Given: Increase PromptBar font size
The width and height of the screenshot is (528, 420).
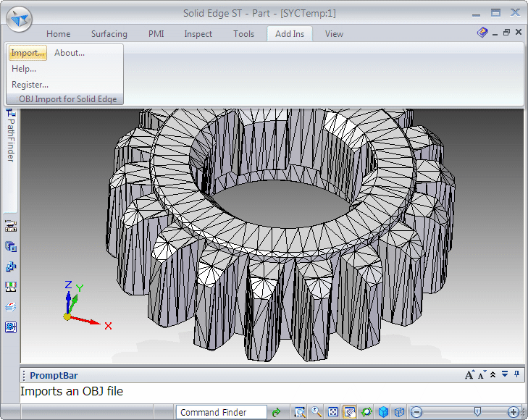Looking at the screenshot, I should [469, 374].
